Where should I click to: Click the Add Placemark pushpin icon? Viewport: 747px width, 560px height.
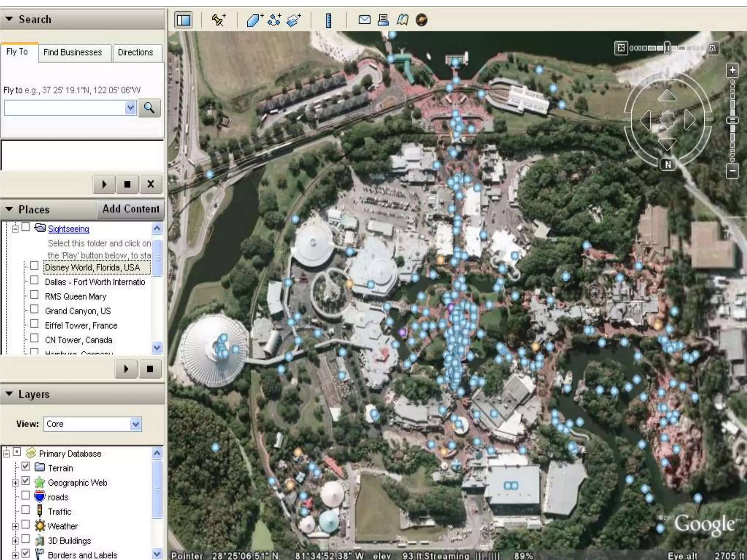pyautogui.click(x=218, y=20)
